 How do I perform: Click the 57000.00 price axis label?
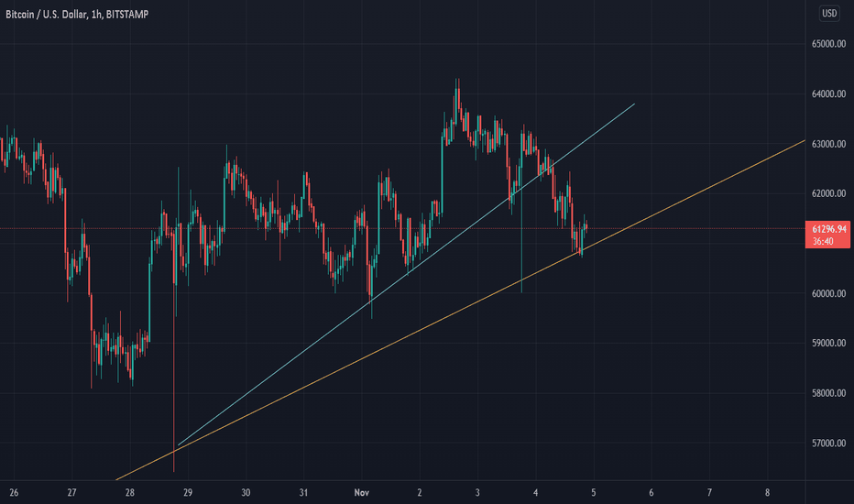[x=828, y=444]
